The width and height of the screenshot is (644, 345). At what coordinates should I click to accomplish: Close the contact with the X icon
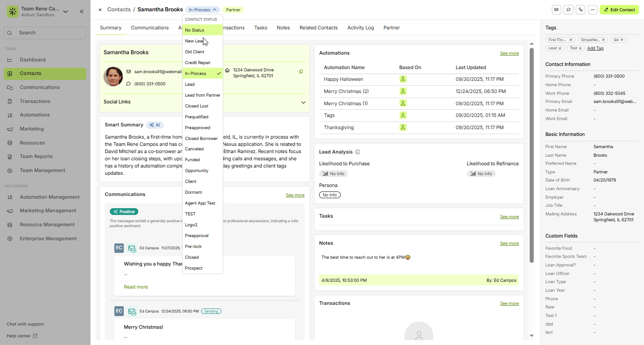click(100, 10)
